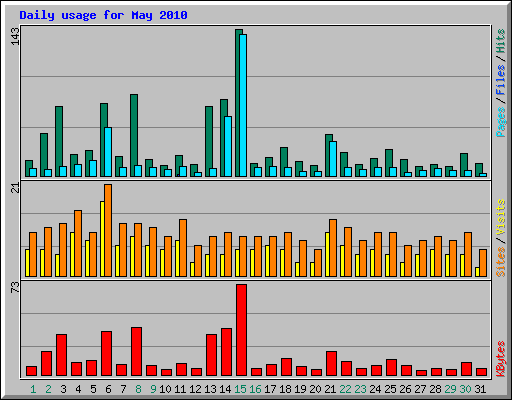Screen dimensions: 512x400
Task: Click the red KBytes bar for day 21
Action: pos(331,364)
